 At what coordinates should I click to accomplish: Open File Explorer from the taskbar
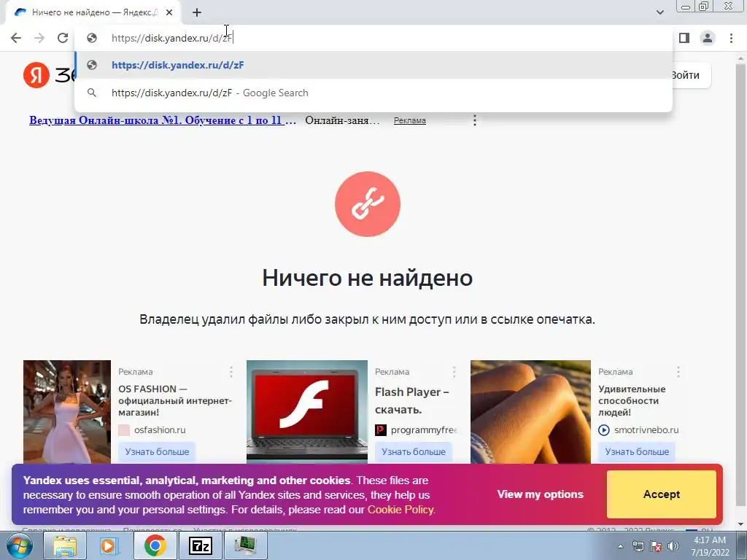point(65,545)
